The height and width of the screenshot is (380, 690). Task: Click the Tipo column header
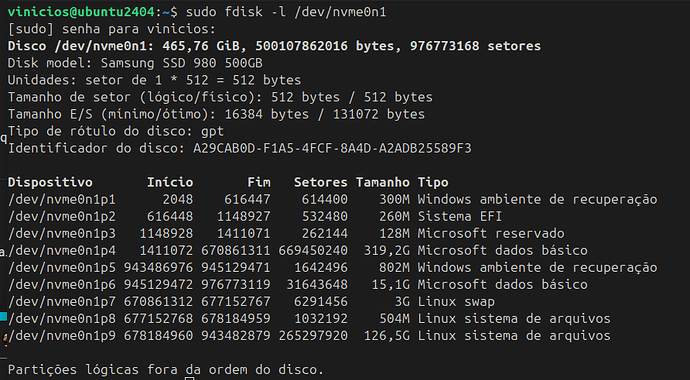433,183
